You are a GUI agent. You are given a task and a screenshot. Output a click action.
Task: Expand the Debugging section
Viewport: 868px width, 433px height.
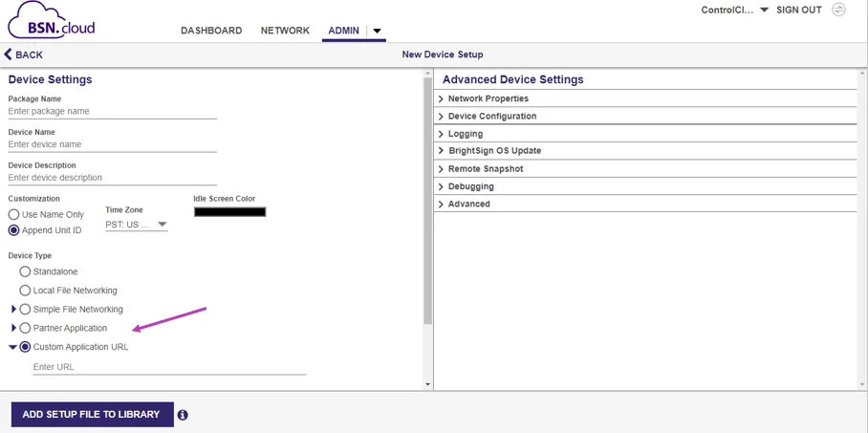(645, 186)
